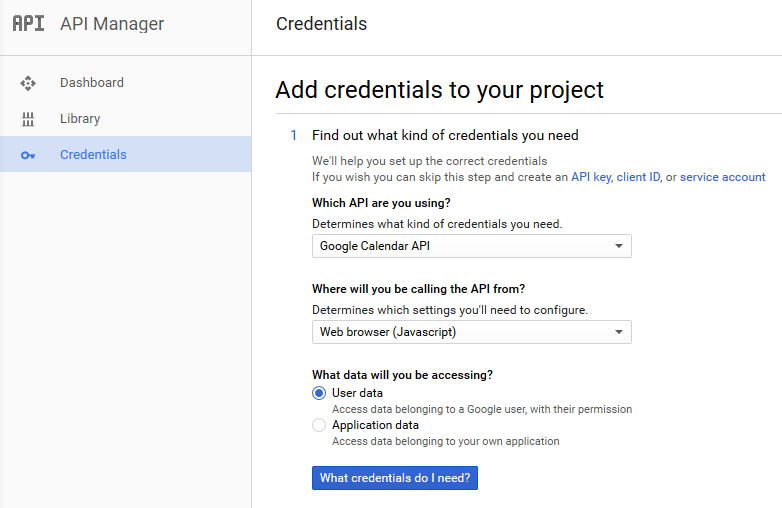Open the Dashboard page
The width and height of the screenshot is (782, 508).
(126, 83)
